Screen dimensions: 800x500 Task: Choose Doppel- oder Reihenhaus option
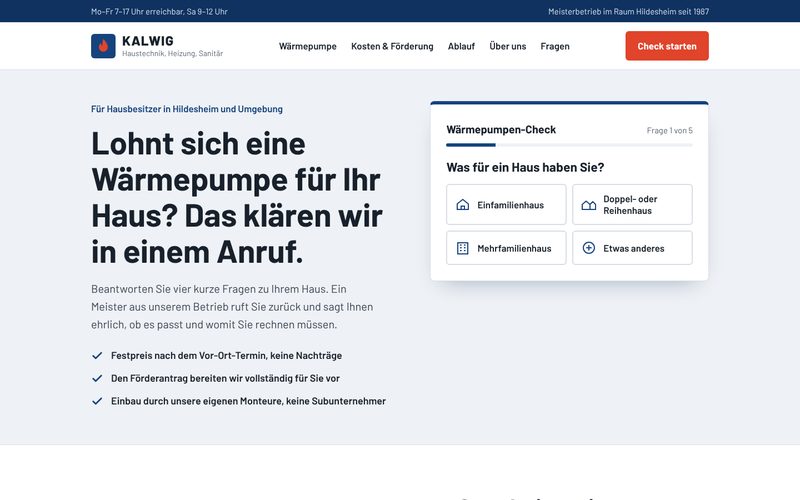pyautogui.click(x=632, y=205)
